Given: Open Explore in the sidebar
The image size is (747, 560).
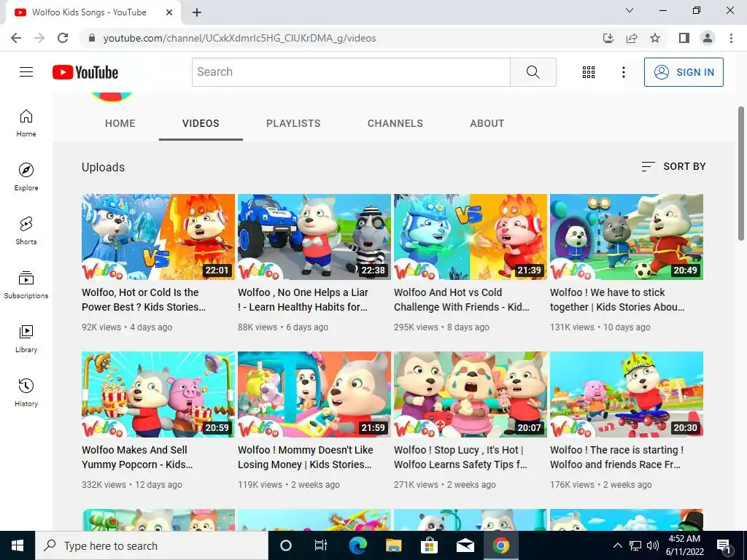Looking at the screenshot, I should 26,177.
